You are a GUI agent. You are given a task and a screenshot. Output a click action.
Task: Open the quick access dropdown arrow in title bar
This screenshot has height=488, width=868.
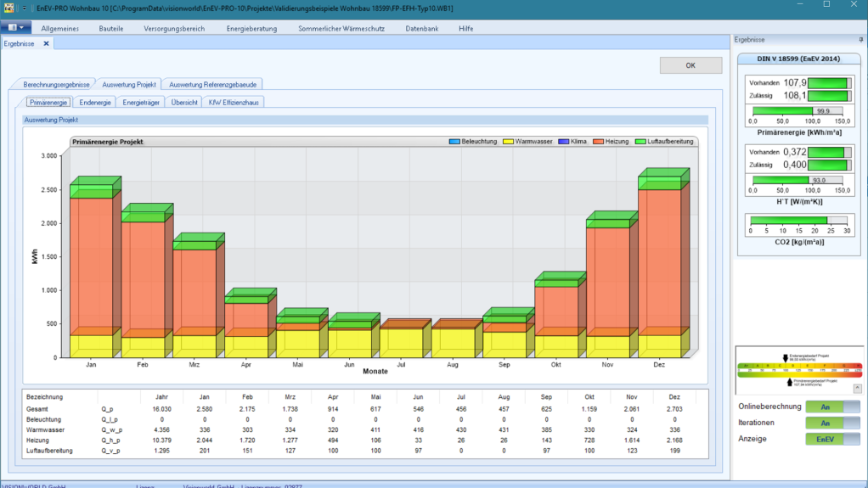(25, 8)
